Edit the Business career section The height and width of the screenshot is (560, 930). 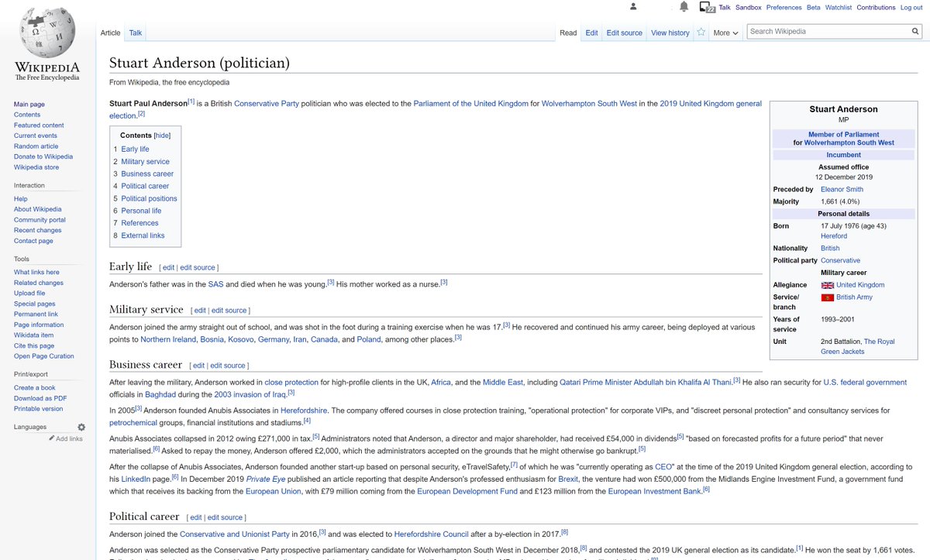pos(198,366)
